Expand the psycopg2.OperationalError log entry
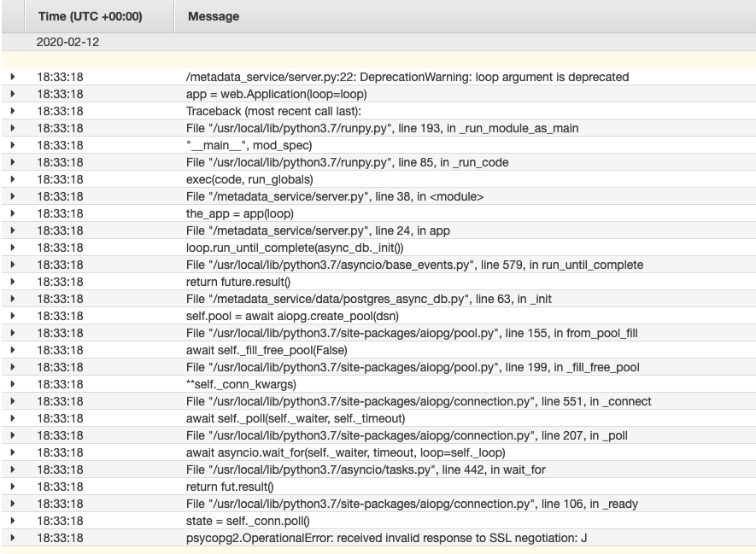This screenshot has height=554, width=756. coord(11,538)
